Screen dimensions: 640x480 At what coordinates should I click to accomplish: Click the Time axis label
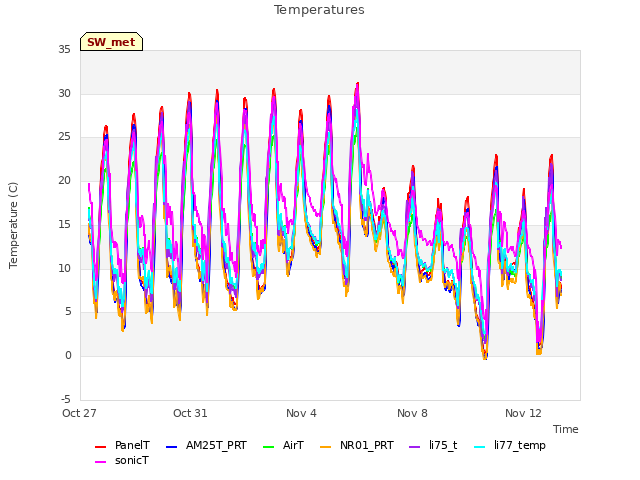[566, 429]
